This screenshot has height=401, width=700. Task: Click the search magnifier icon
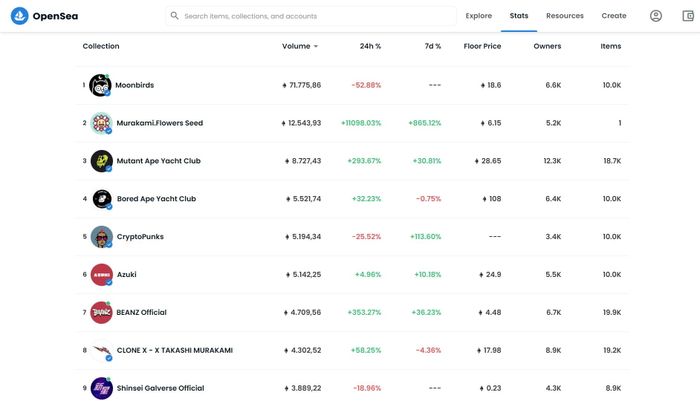click(x=175, y=16)
